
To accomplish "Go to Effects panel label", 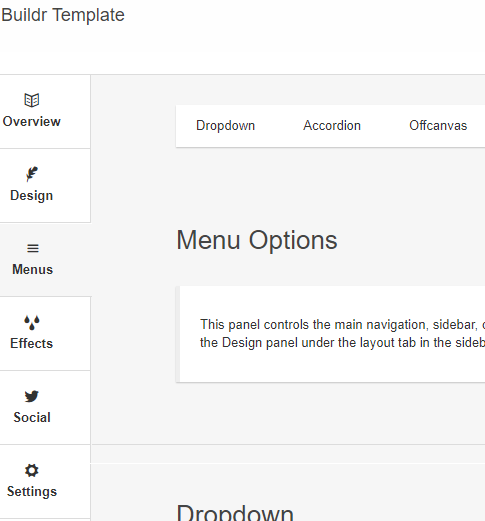I will 32,343.
